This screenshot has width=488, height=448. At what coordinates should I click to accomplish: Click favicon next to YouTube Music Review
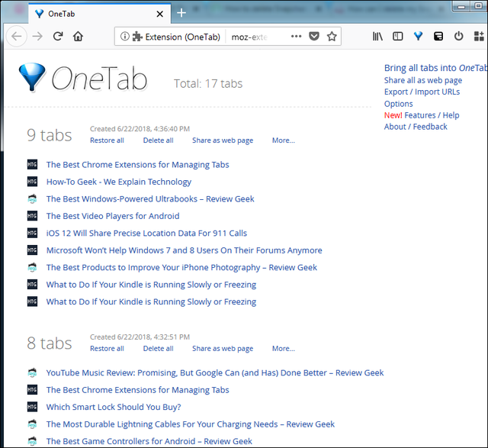tap(32, 372)
